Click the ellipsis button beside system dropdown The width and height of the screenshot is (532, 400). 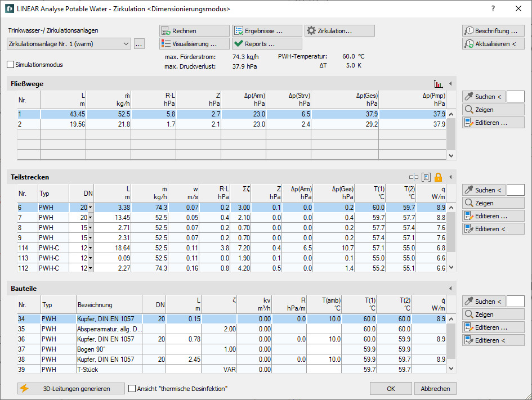[139, 44]
